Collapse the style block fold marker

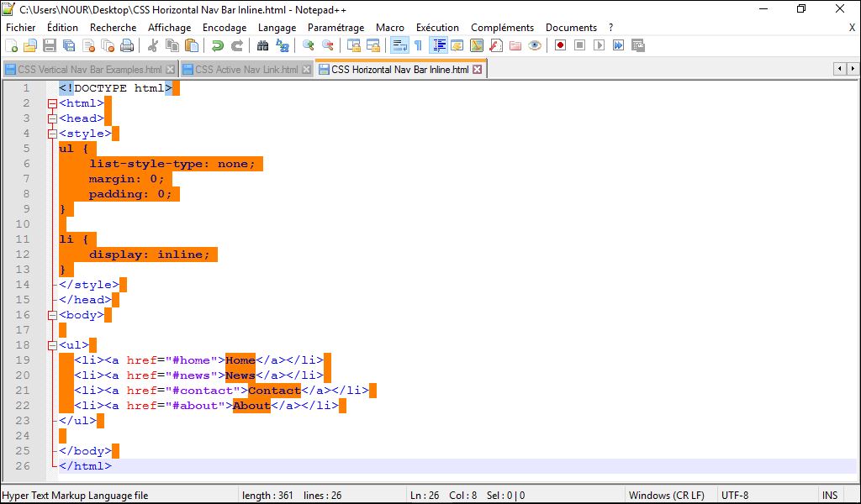pyautogui.click(x=52, y=134)
